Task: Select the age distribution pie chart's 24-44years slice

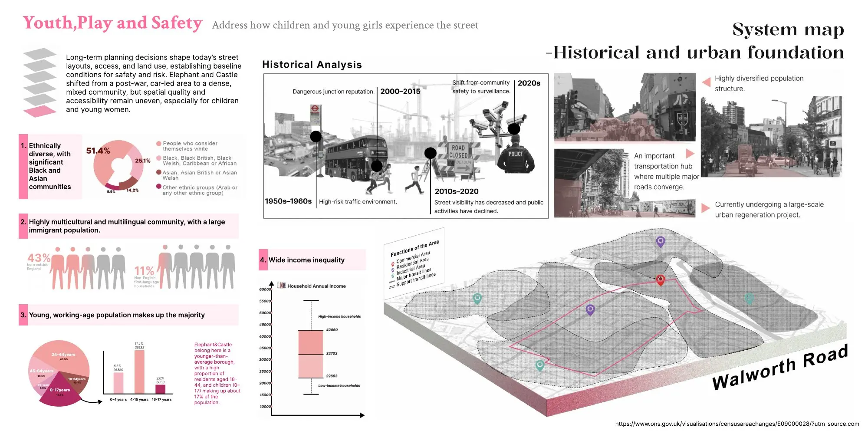Action: click(x=62, y=356)
